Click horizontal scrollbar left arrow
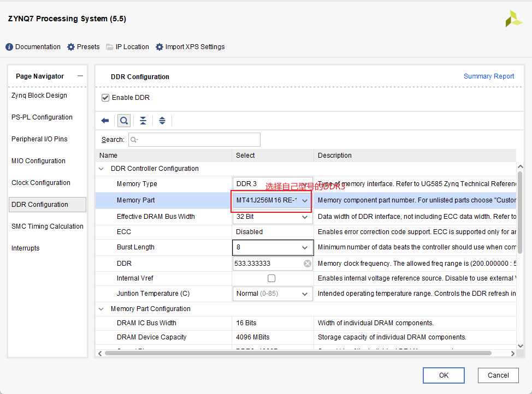532x394 pixels. pos(100,353)
